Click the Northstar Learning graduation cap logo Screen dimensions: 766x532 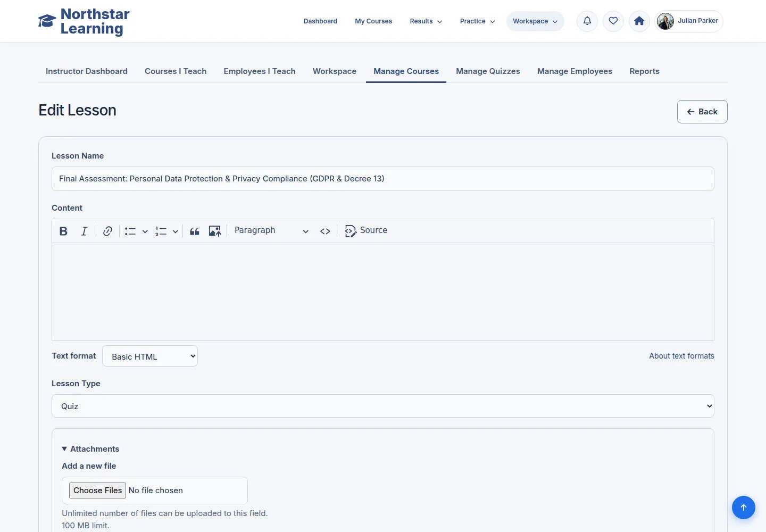point(47,21)
